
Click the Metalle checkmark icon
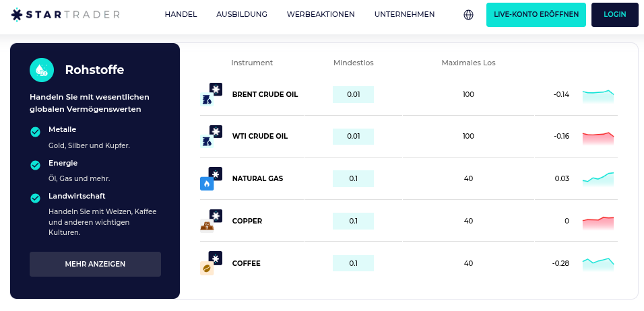coord(35,132)
